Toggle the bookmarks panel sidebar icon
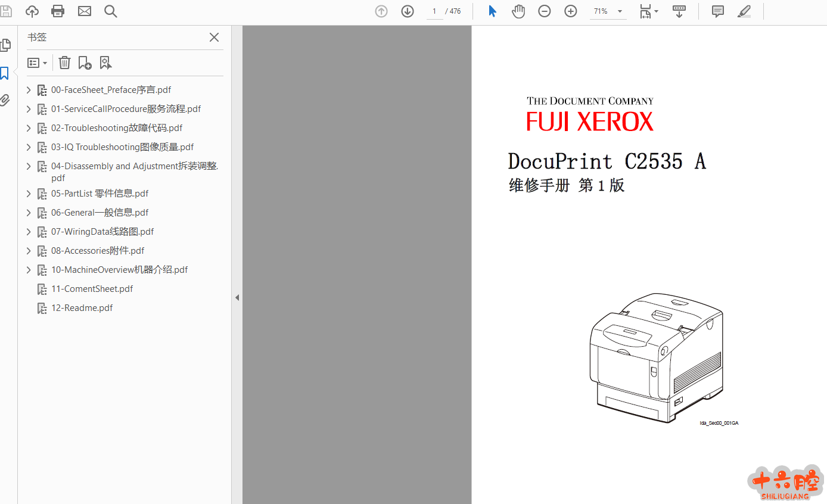The height and width of the screenshot is (504, 827). (x=5, y=73)
